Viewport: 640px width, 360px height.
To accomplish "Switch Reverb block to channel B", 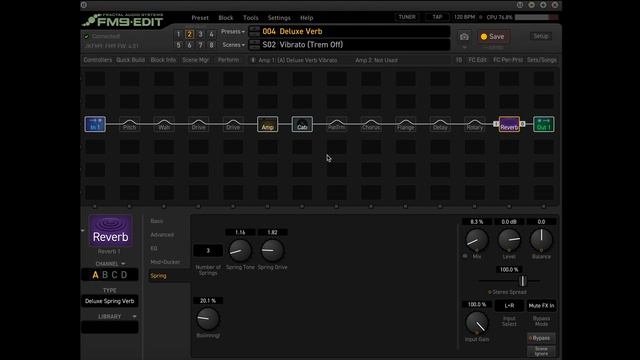I will click(x=105, y=275).
